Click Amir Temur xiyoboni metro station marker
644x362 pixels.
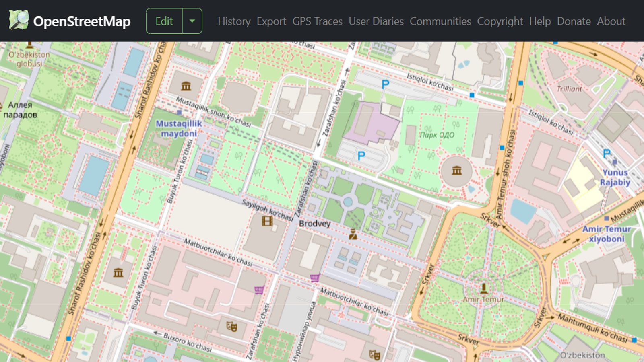[607, 218]
